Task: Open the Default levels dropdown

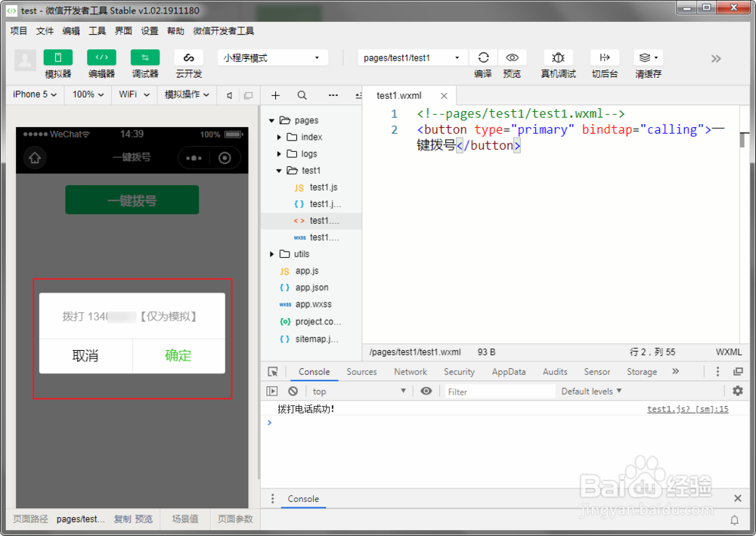Action: (x=591, y=392)
